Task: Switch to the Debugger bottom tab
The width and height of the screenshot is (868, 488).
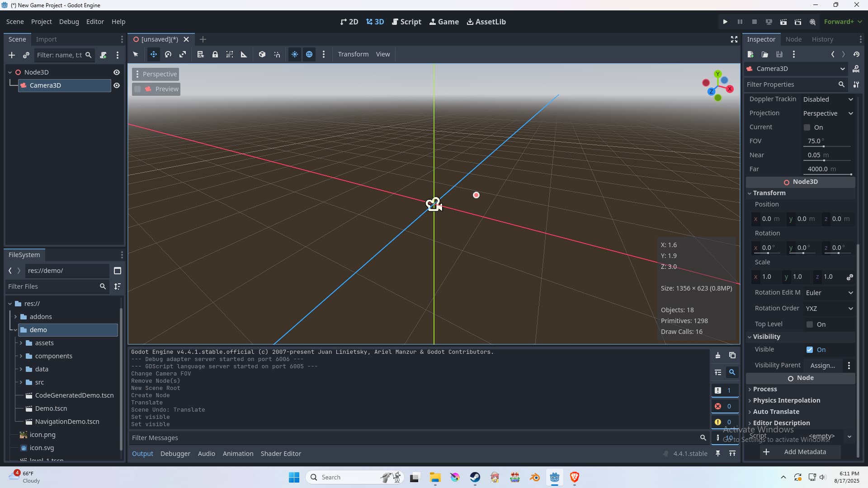Action: (175, 454)
